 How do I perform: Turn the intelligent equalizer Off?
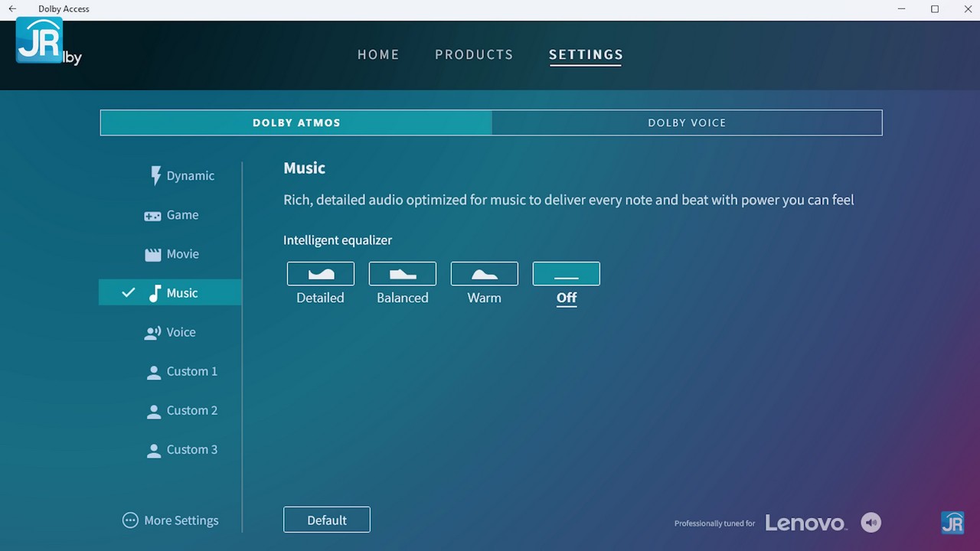point(566,274)
